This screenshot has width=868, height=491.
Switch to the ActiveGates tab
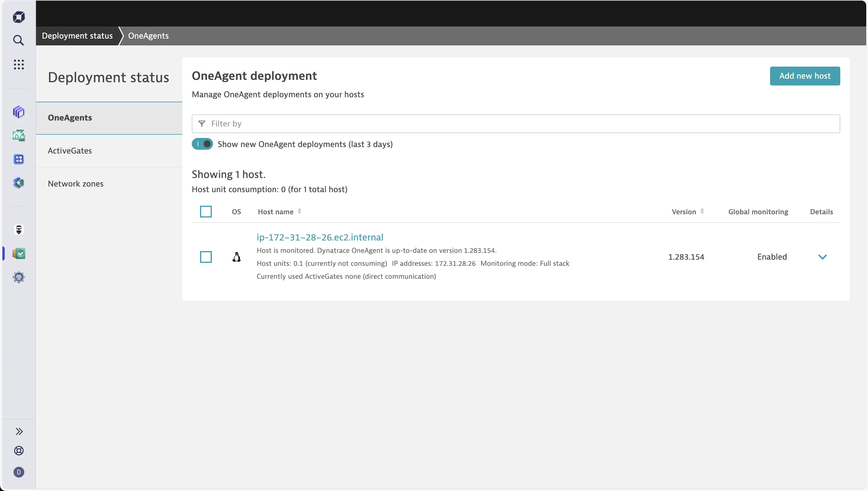[70, 150]
